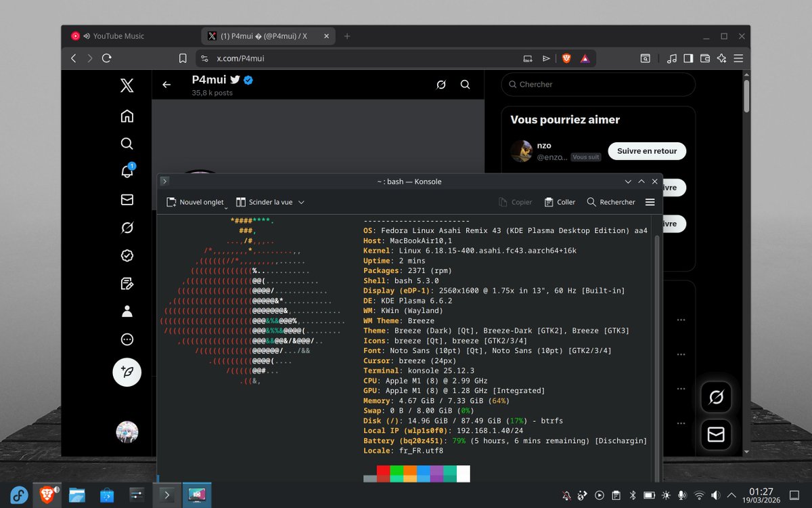This screenshot has width=812, height=508.
Task: Open the screen brightness tray icon
Action: [x=666, y=496]
